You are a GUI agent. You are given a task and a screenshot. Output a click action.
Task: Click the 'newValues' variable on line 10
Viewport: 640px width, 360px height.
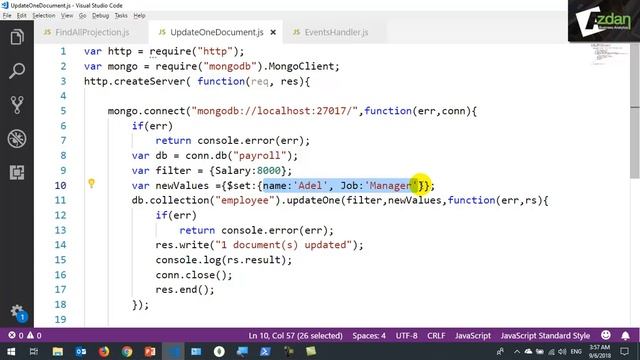[x=182, y=186]
